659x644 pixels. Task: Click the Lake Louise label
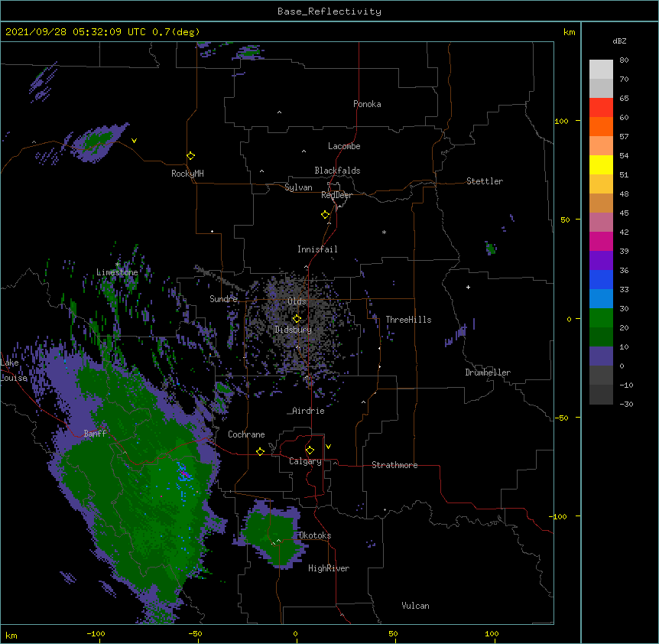(x=13, y=370)
